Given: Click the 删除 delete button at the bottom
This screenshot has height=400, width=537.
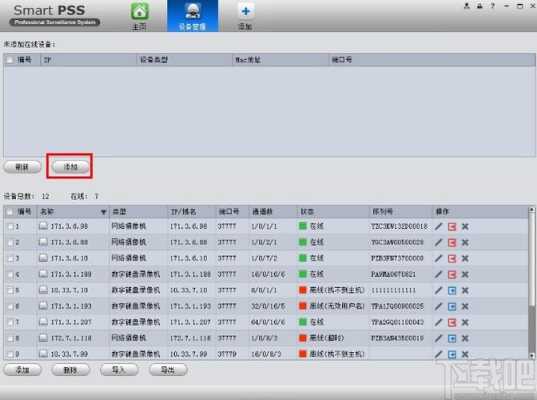Looking at the screenshot, I should (71, 370).
